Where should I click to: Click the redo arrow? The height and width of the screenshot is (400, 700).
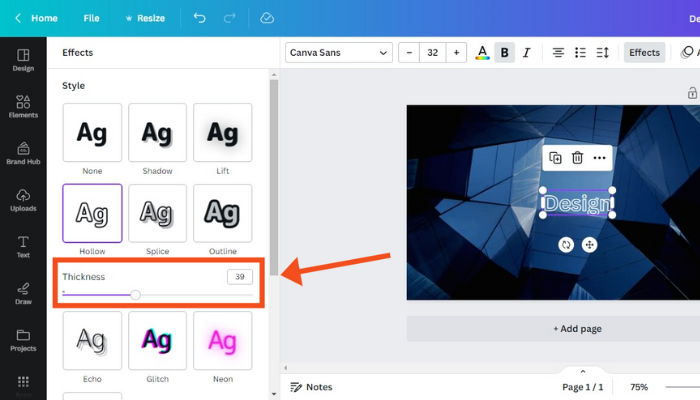pyautogui.click(x=229, y=18)
